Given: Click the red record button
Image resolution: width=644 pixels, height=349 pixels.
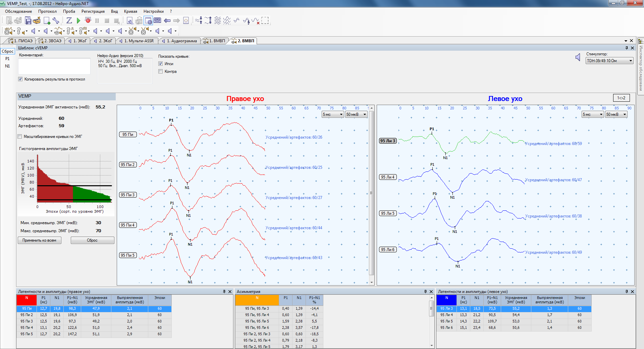Looking at the screenshot, I should tap(88, 21).
